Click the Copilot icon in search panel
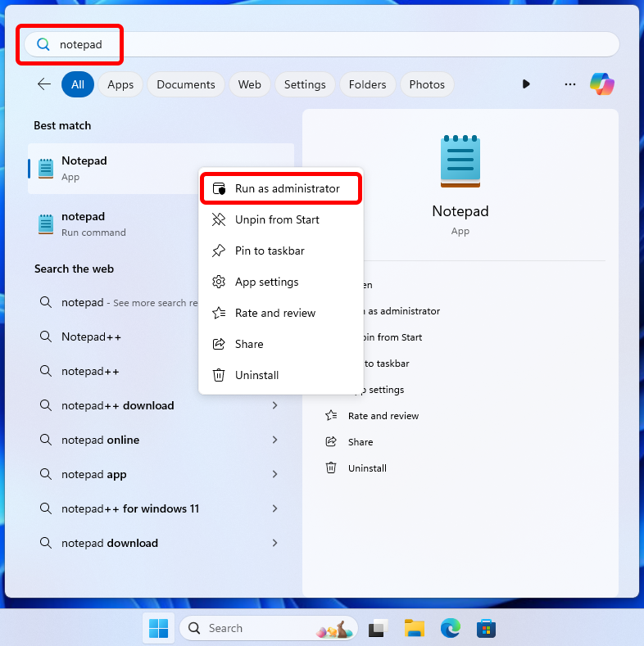The width and height of the screenshot is (644, 646). click(602, 84)
